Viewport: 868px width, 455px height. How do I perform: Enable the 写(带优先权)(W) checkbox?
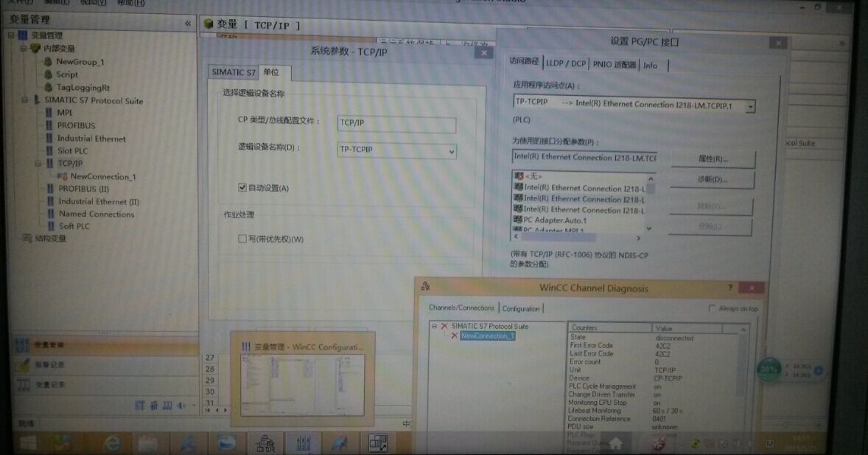(x=242, y=238)
